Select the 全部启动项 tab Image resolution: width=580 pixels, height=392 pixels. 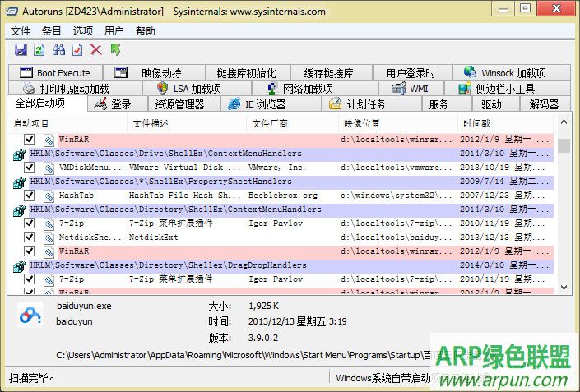pyautogui.click(x=48, y=103)
